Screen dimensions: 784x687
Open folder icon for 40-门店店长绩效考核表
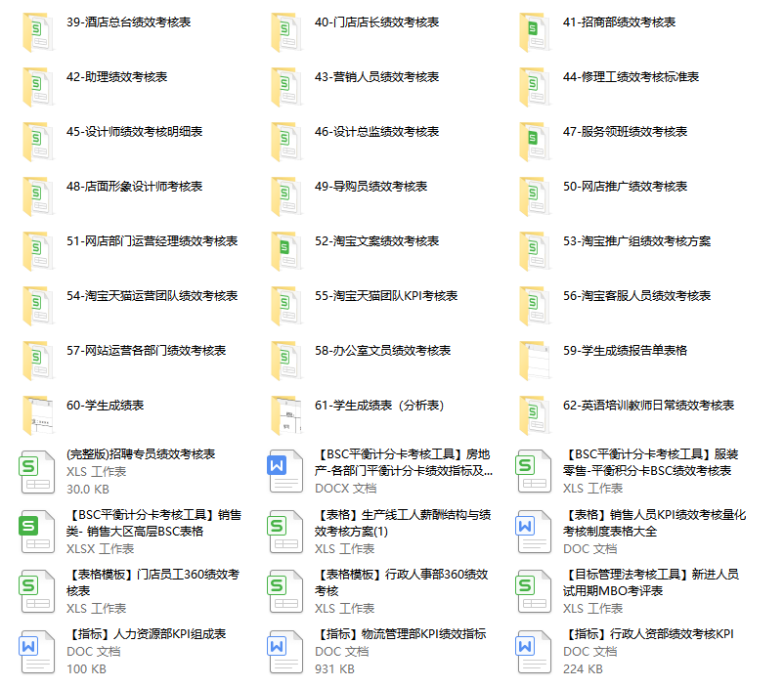point(286,32)
